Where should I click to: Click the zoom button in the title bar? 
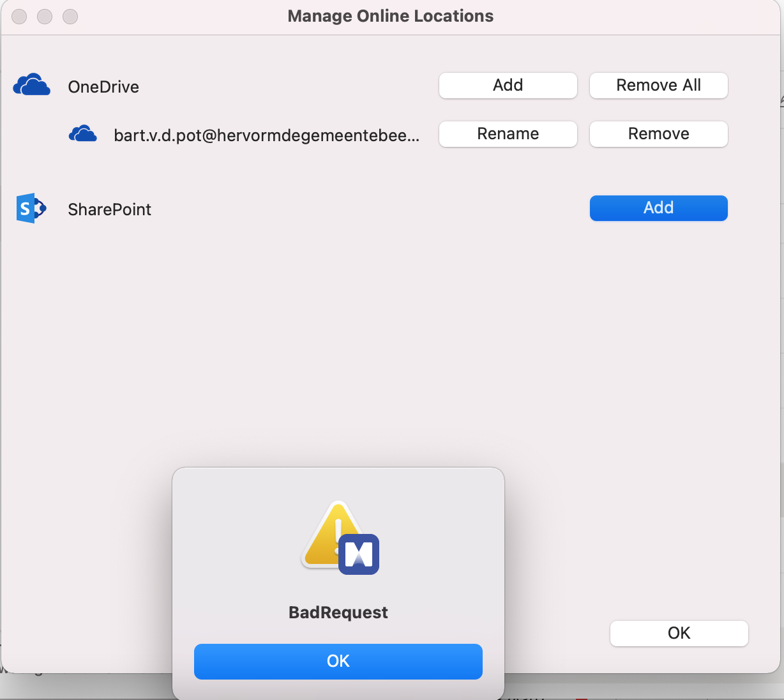(x=70, y=17)
